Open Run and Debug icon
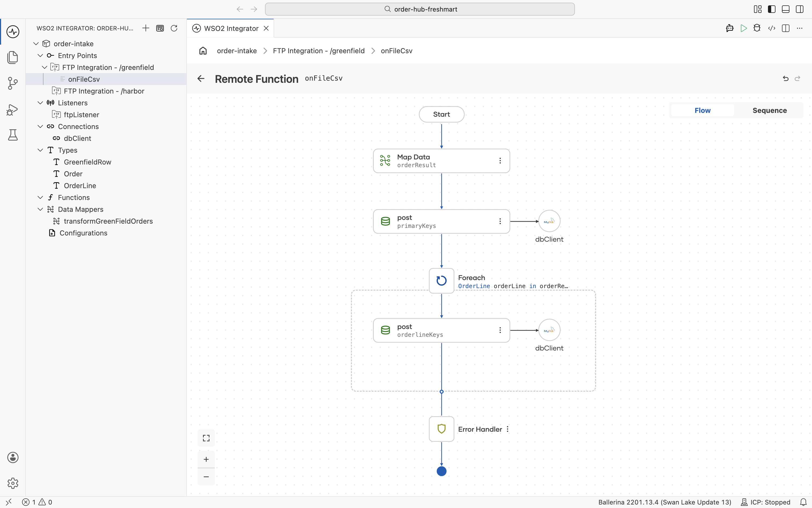 point(13,110)
